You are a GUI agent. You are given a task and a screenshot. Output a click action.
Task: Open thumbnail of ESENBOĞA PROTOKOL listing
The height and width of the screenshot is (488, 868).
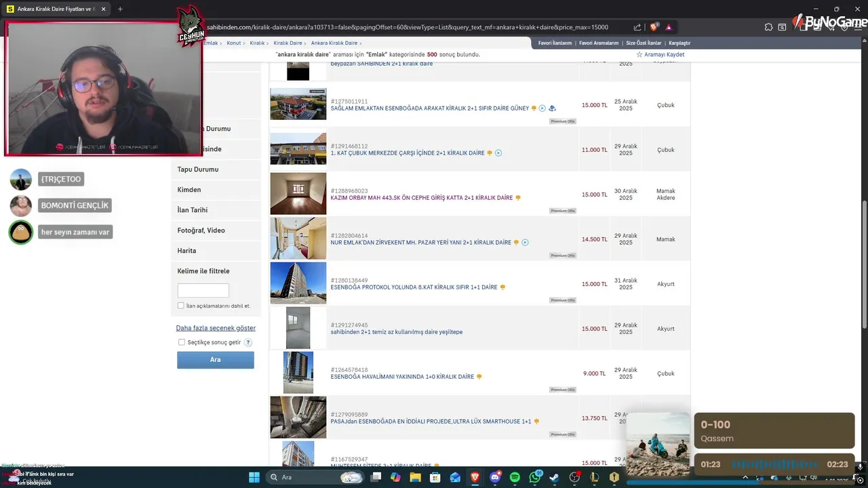298,283
